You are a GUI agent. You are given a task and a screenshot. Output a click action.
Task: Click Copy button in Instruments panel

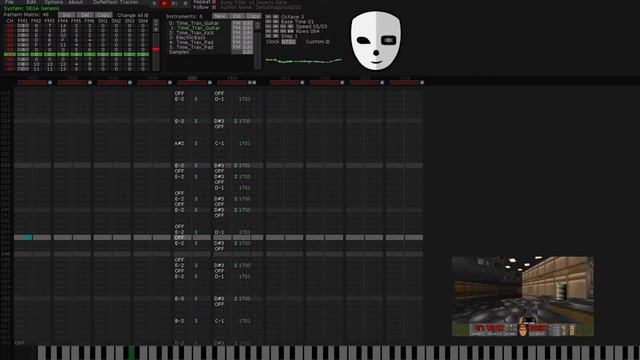[x=253, y=16]
